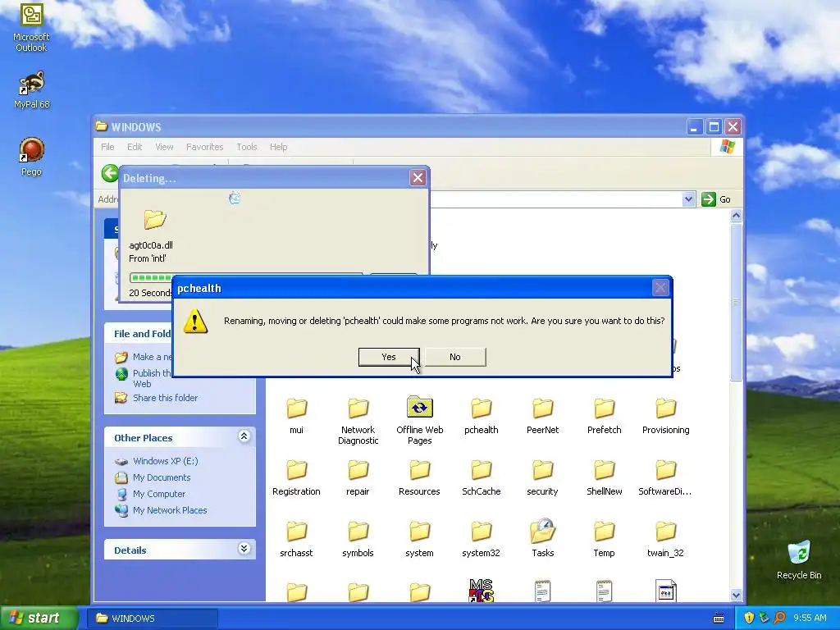This screenshot has height=630, width=840.
Task: Open Microsoft Outlook desktop icon
Action: (31, 28)
